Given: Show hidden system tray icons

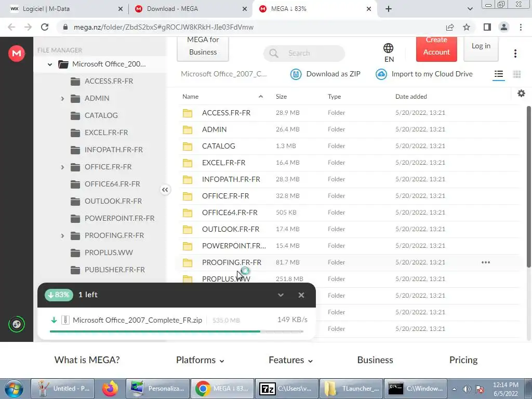Looking at the screenshot, I should [x=454, y=389].
